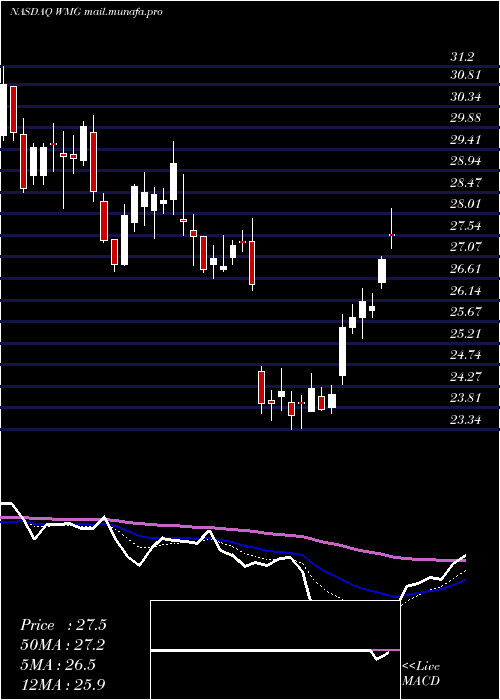Click the Price : 27.5 readout
This screenshot has height=700, width=500.
[x=63, y=625]
